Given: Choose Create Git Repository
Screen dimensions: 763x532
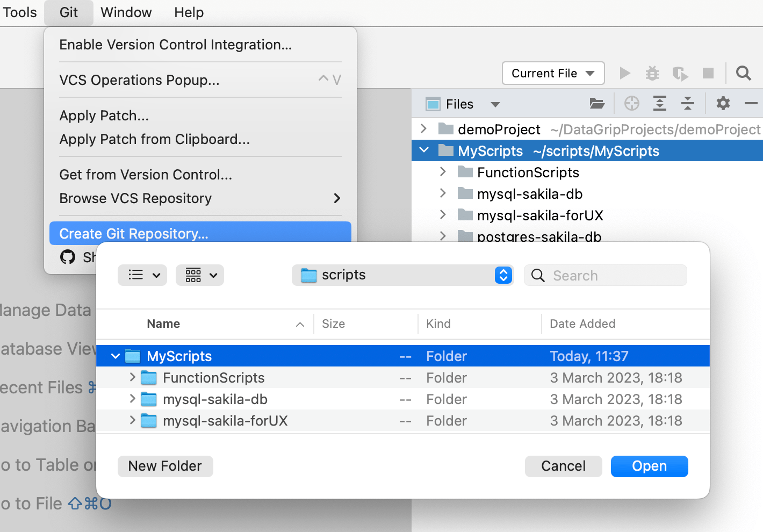Looking at the screenshot, I should click(x=200, y=233).
